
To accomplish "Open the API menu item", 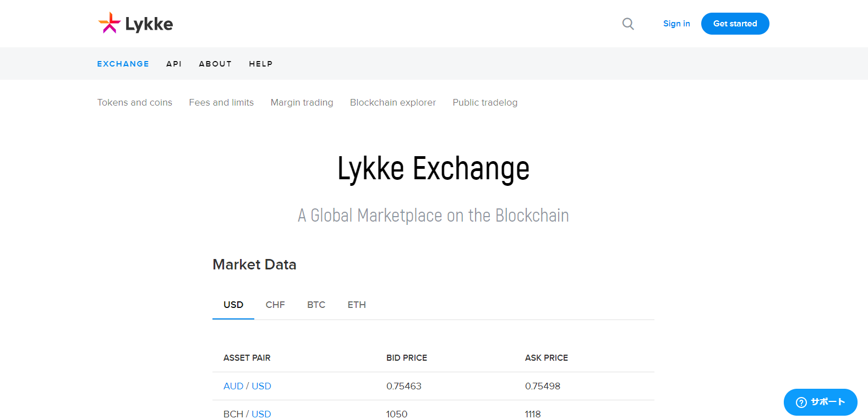I will click(174, 64).
